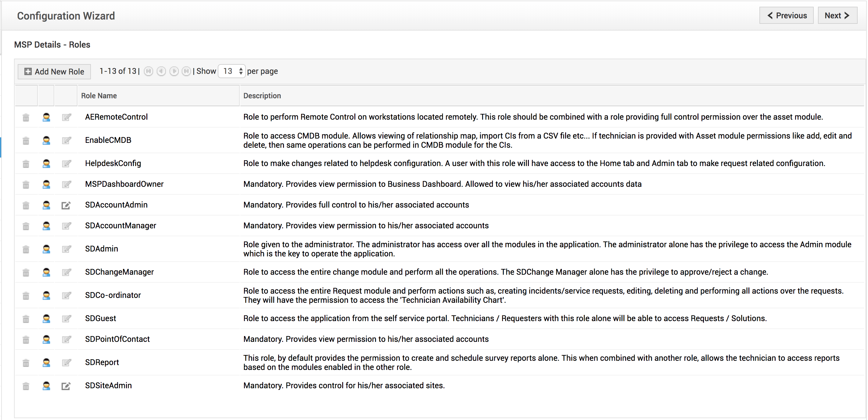This screenshot has height=420, width=868.
Task: Sort by the Role Name column header
Action: [99, 96]
